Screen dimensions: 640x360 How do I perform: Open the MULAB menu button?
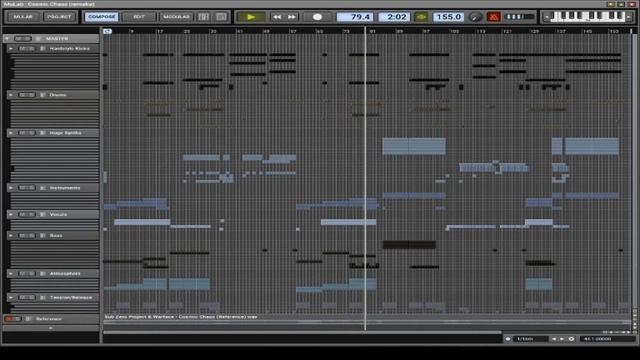23,17
